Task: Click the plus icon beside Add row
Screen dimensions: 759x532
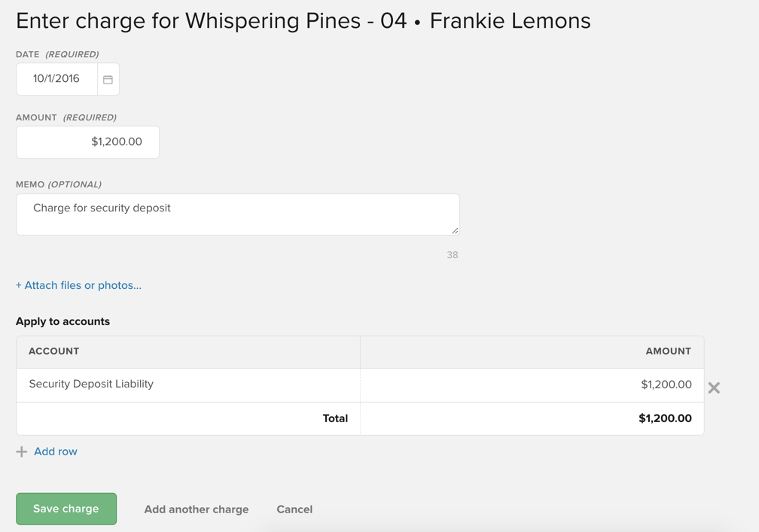Action: (x=22, y=451)
